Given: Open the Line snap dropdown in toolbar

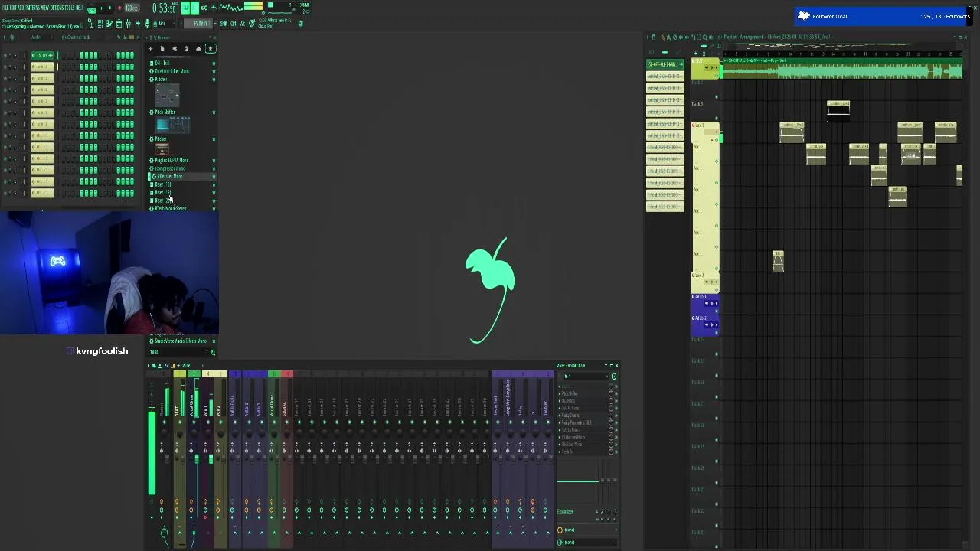Looking at the screenshot, I should tap(163, 24).
